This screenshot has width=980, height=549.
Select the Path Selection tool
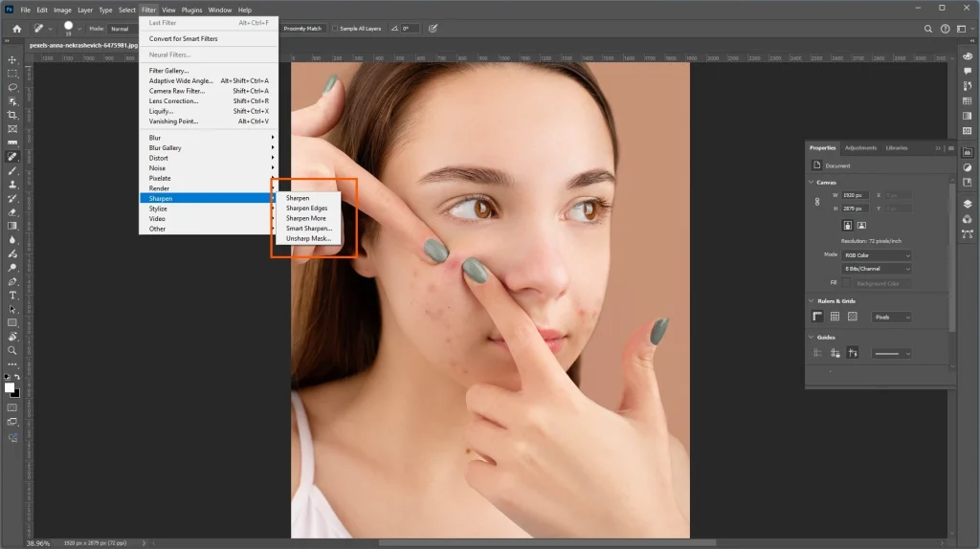[x=11, y=309]
